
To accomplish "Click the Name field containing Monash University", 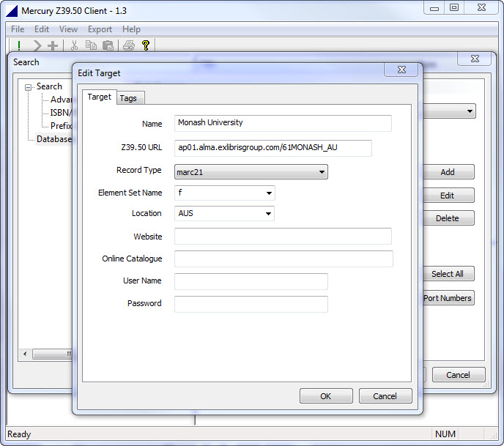I will [283, 123].
